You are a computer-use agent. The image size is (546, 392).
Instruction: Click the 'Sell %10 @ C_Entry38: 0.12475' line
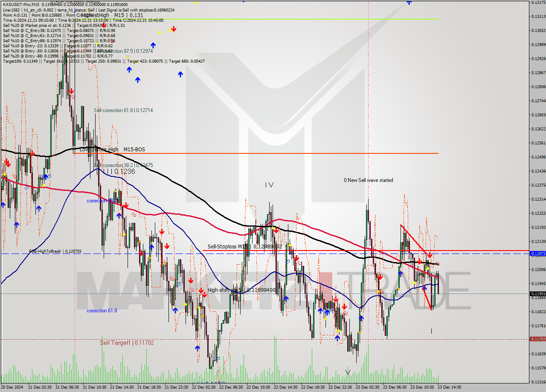click(x=59, y=30)
